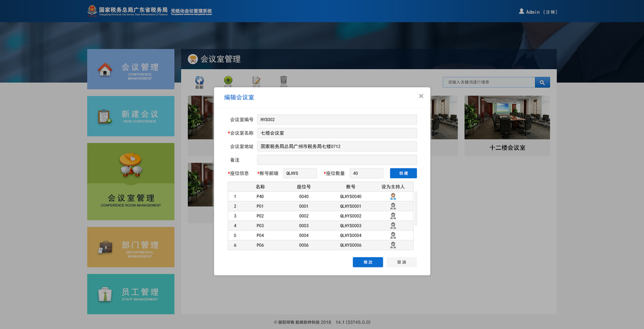The image size is (644, 329).
Task: Set P40 seat as host
Action: click(393, 196)
